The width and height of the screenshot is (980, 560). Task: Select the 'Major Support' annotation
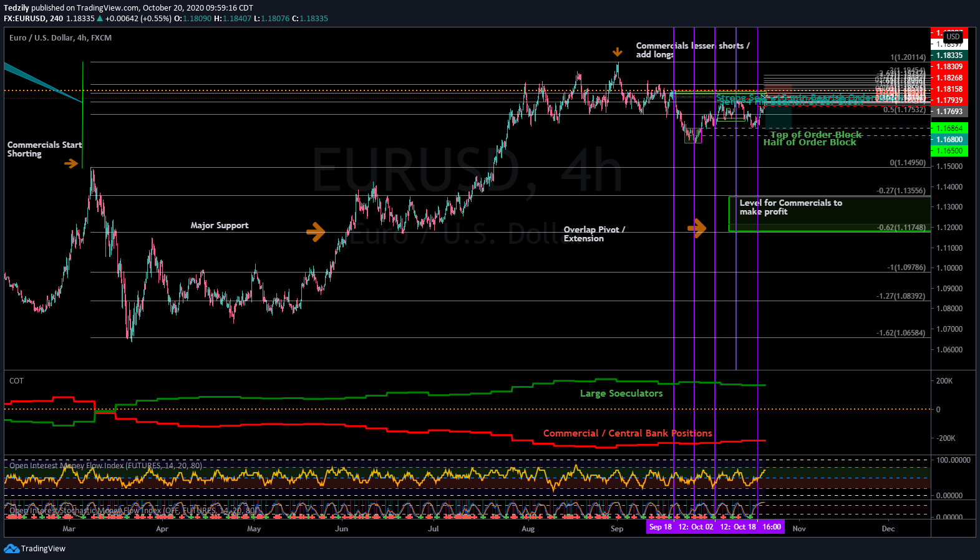point(220,225)
